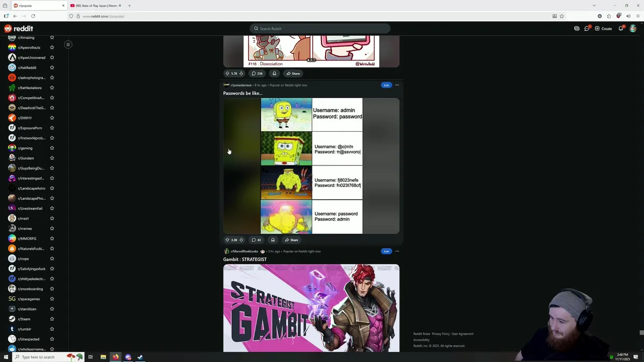Image resolution: width=644 pixels, height=362 pixels.
Task: Open r/spacegames in the sidebar
Action: [x=29, y=299]
